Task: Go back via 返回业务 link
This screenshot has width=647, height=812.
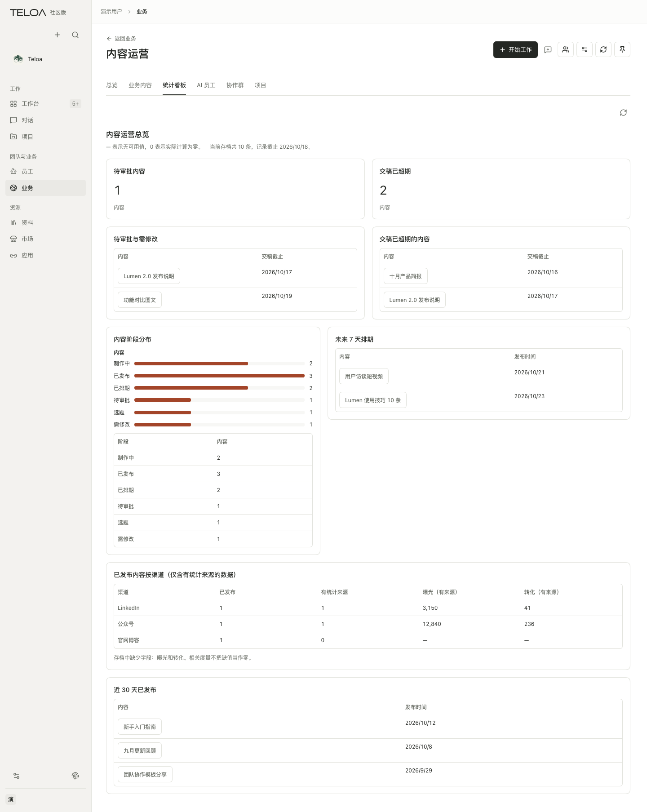Action: point(121,39)
